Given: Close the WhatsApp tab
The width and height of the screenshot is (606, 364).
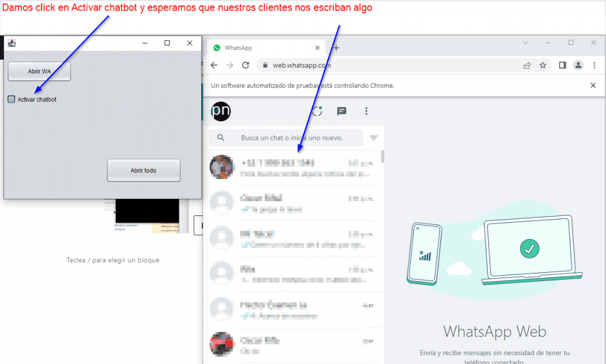Looking at the screenshot, I should 317,48.
